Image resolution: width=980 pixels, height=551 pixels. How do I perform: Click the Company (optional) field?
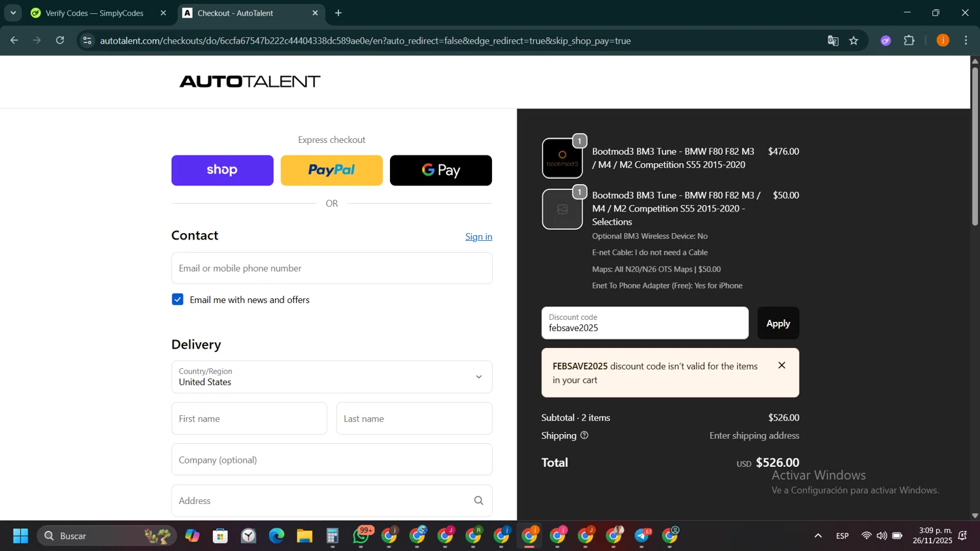point(332,460)
